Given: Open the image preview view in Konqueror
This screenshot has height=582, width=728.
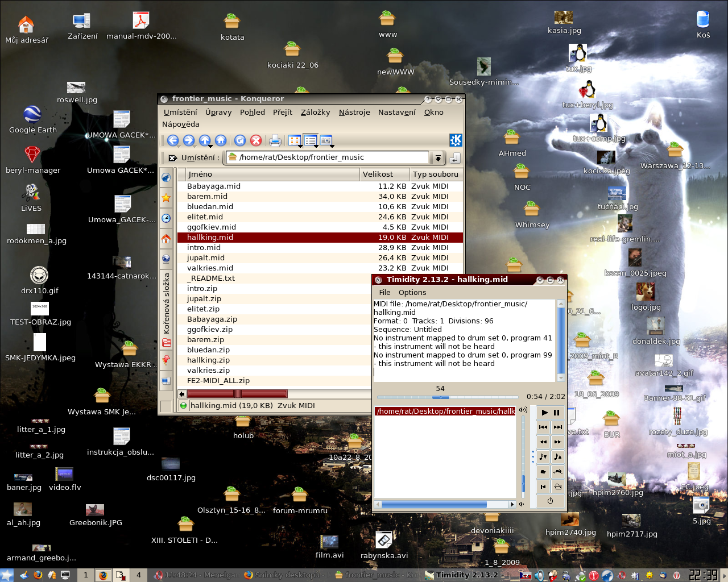Looking at the screenshot, I should [x=326, y=140].
